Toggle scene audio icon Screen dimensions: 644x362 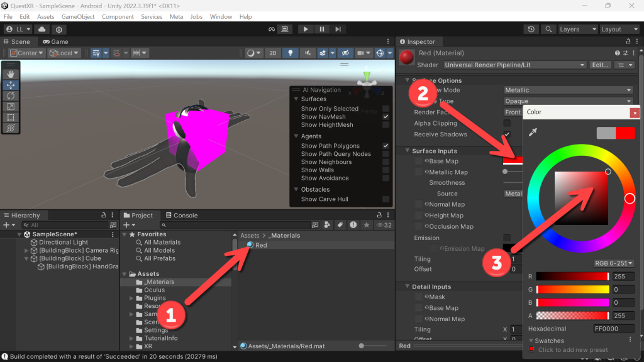point(308,53)
